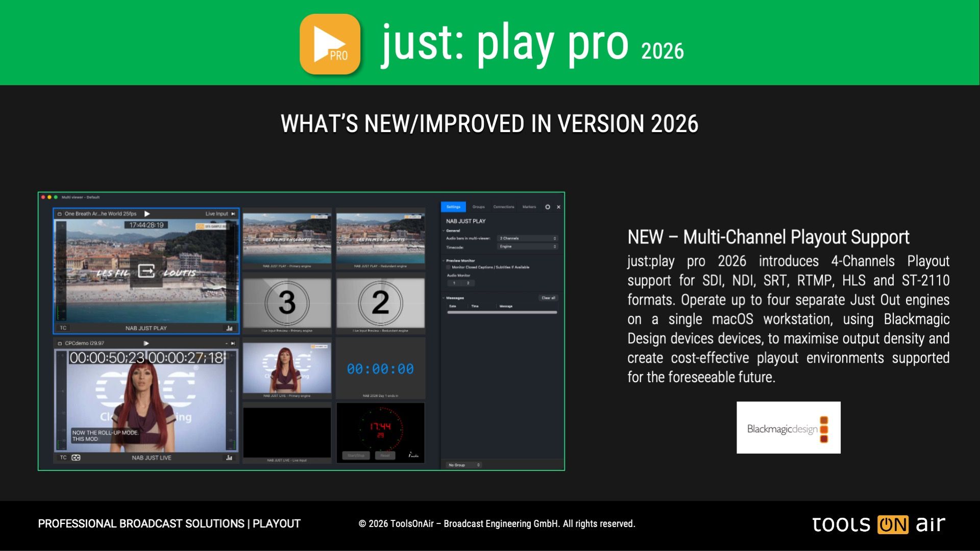The image size is (980, 551).
Task: Select audio monitor channel 1
Action: [454, 283]
